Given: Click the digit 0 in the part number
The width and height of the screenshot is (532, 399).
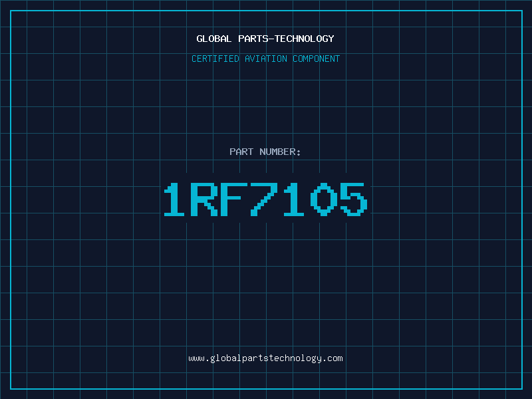Looking at the screenshot, I should pos(324,199).
